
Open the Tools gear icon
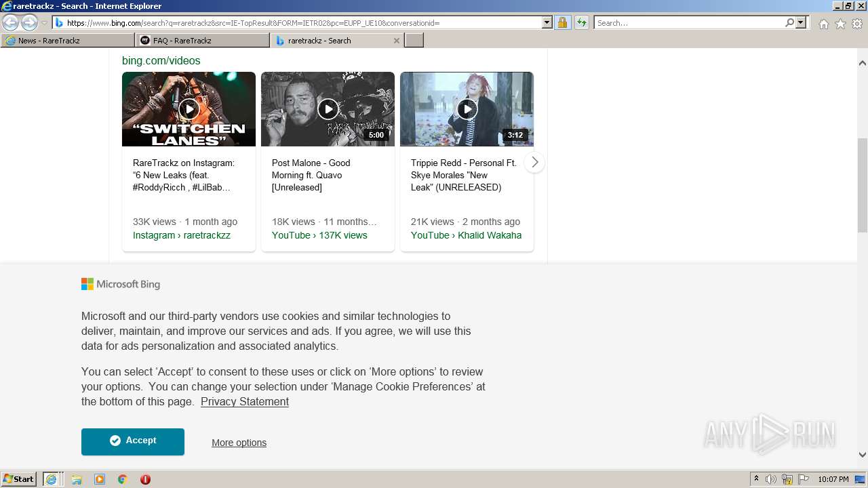pos(857,24)
